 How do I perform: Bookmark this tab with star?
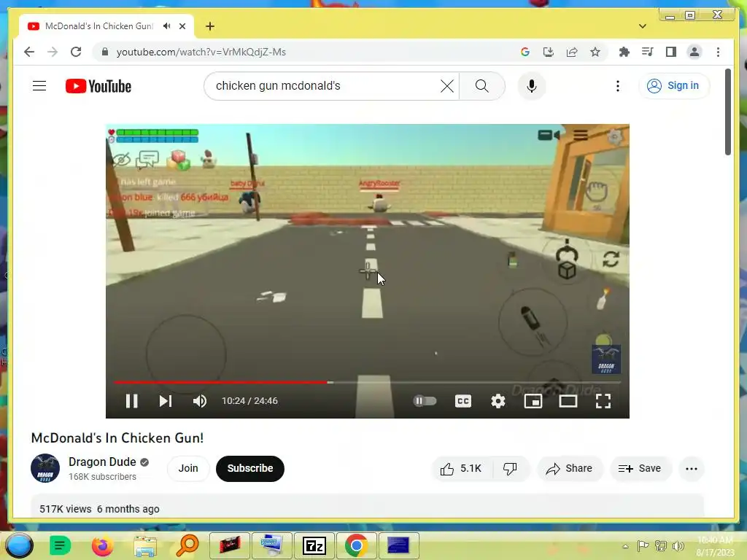tap(595, 52)
